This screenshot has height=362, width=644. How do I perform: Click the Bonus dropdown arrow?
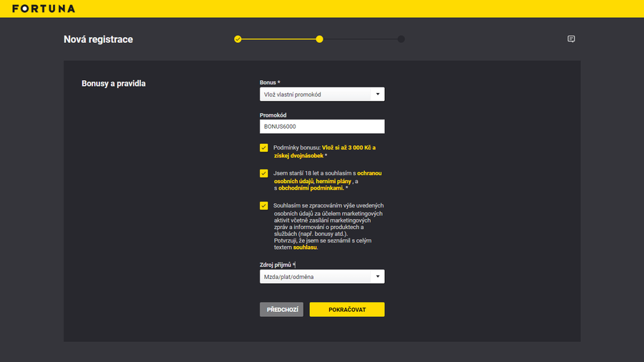click(377, 94)
